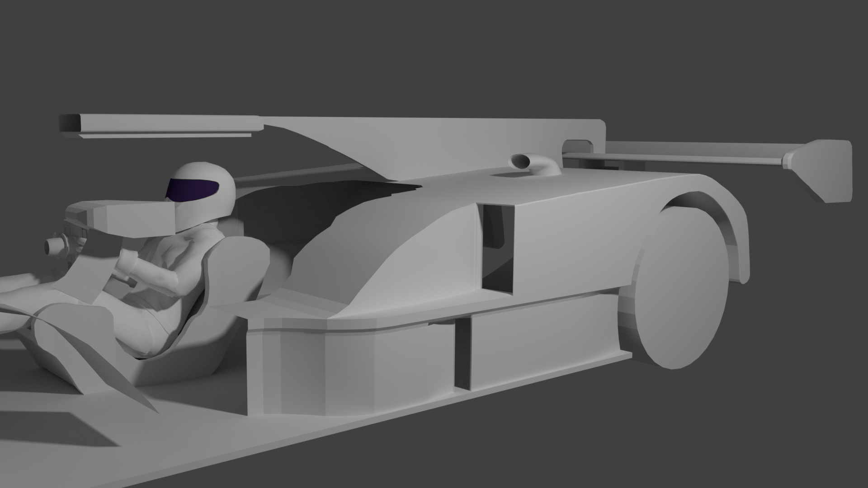The height and width of the screenshot is (488, 868).
Task: Click the driver's seat backrest
Action: 235,271
